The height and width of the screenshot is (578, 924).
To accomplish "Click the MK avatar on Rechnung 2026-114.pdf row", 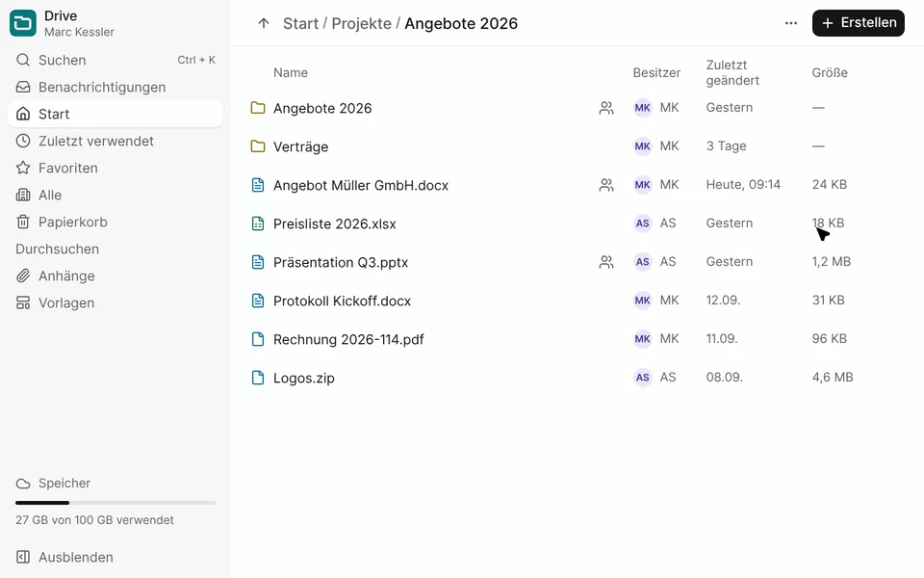I will coord(642,339).
